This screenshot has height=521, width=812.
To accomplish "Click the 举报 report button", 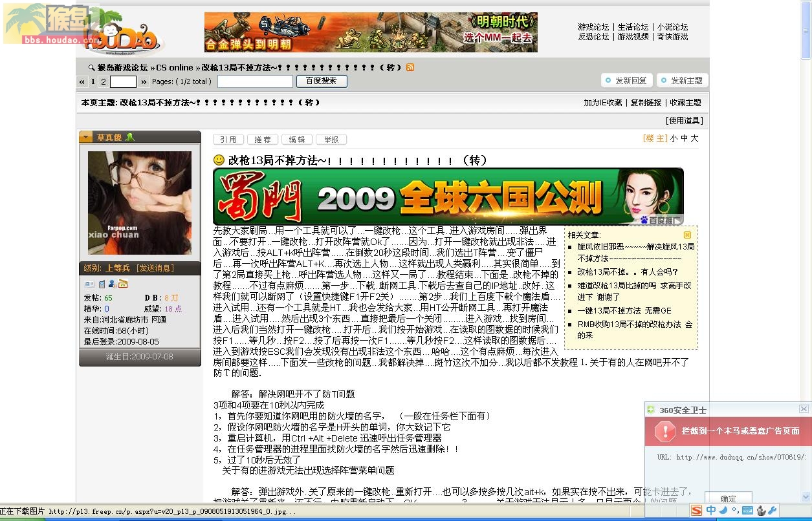I will coord(331,140).
